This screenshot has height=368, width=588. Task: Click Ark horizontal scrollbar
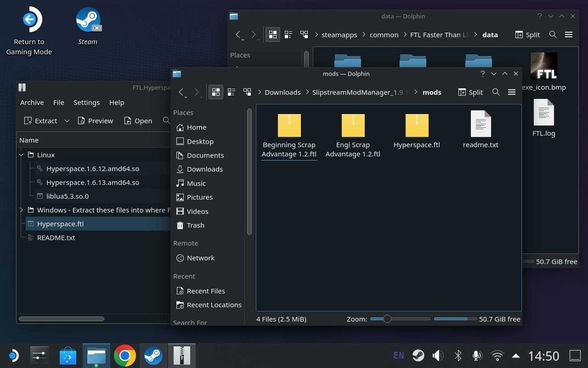[x=62, y=319]
